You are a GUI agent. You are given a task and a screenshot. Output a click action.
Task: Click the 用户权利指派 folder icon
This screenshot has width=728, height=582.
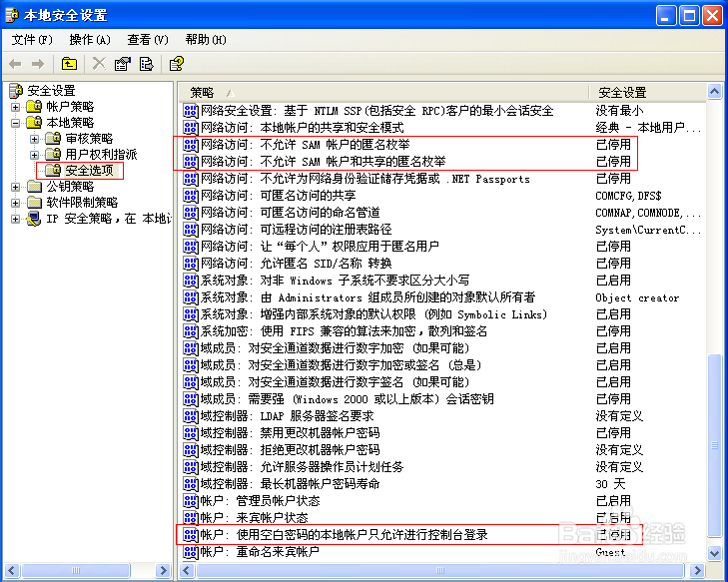(x=53, y=154)
